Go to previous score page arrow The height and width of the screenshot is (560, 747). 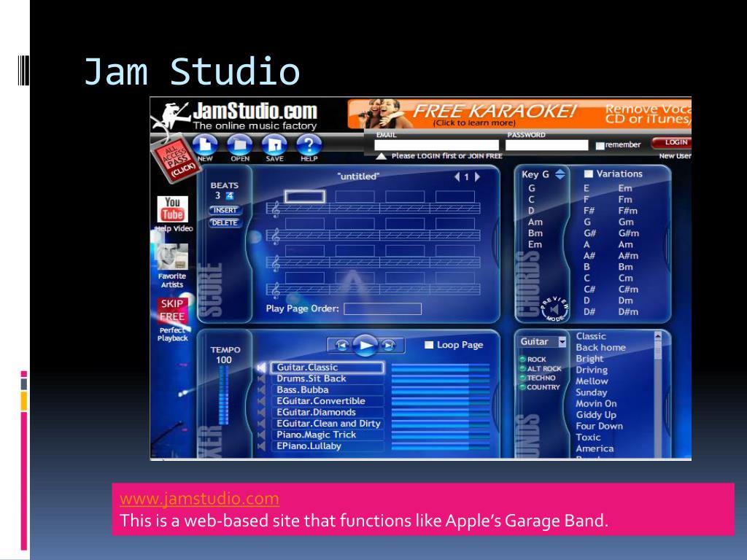click(457, 176)
